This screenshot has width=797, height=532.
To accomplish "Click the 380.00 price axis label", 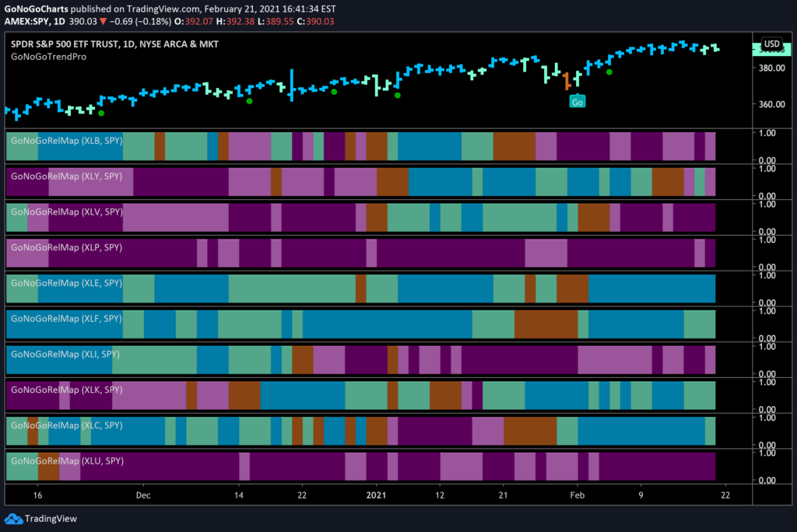I will 771,68.
